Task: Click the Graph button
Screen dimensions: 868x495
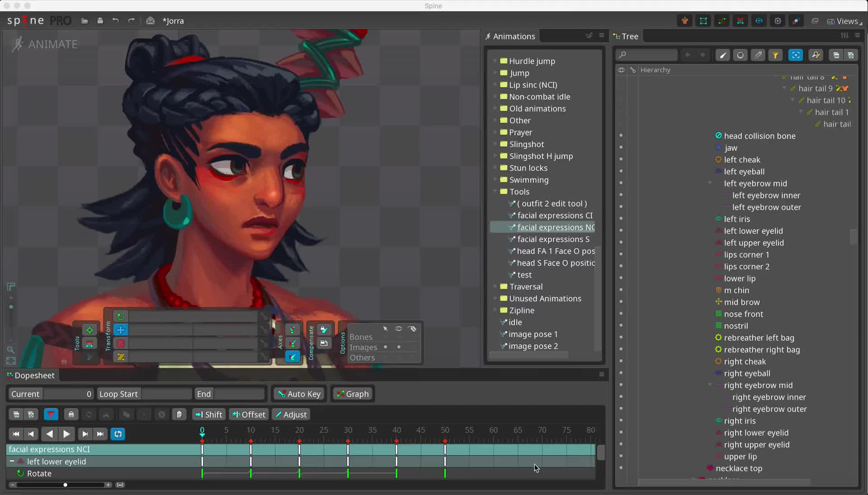Action: click(x=353, y=394)
